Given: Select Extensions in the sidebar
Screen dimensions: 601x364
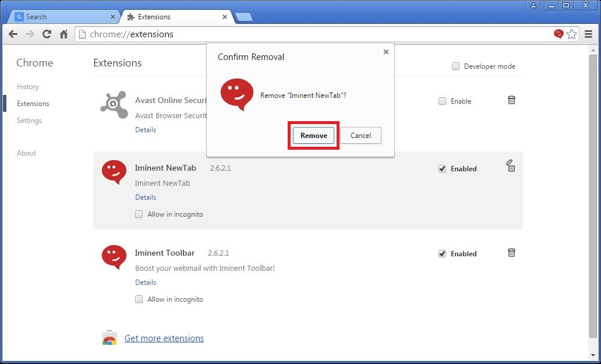Looking at the screenshot, I should click(33, 104).
